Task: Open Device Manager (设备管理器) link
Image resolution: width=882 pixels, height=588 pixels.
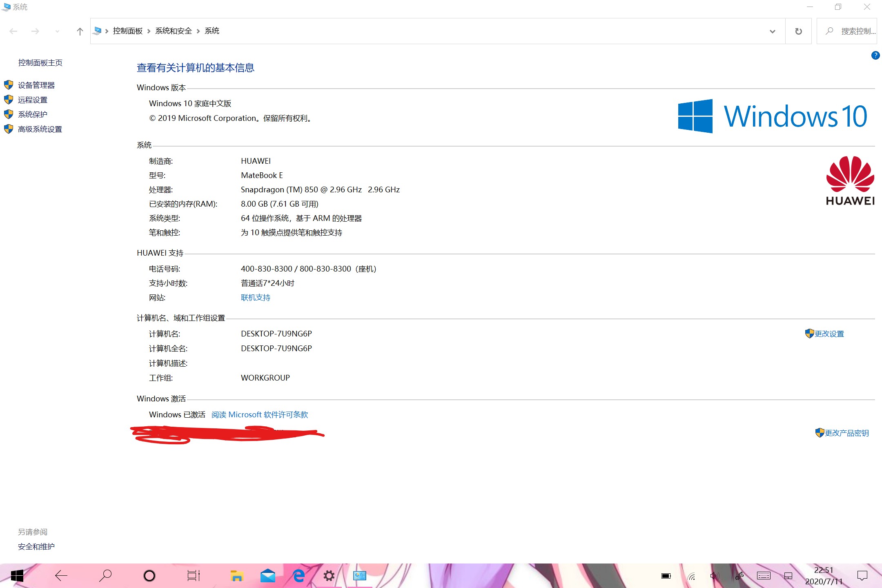Action: click(x=36, y=85)
